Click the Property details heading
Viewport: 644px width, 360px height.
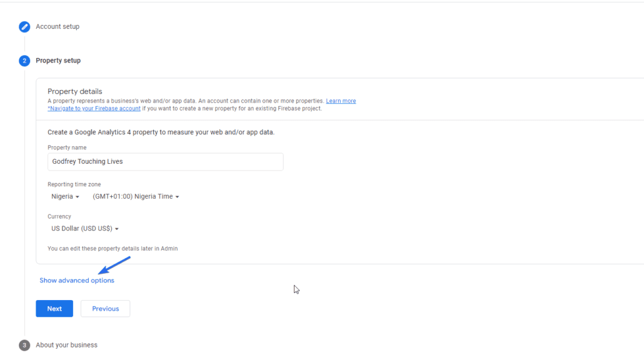(x=75, y=91)
